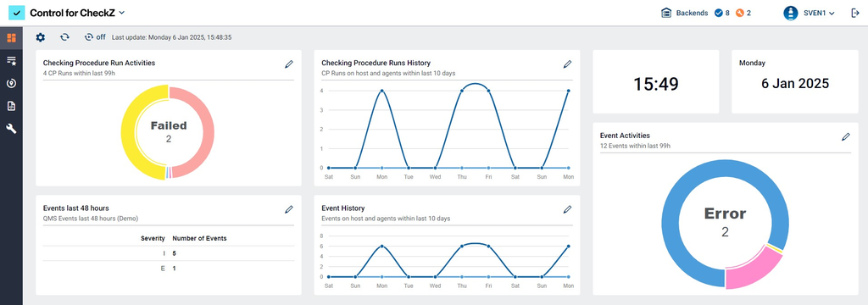Click the Checking Procedure Runs History title

[x=376, y=63]
